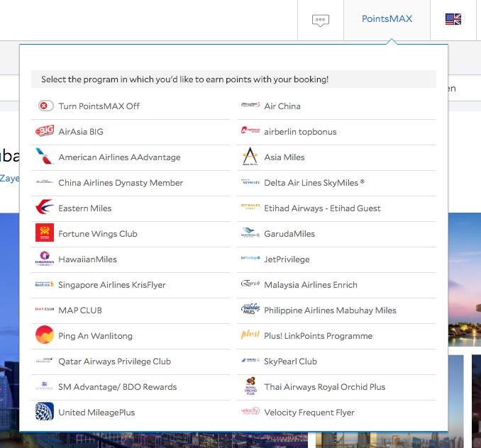Click the American Airlines AAdvantage logo icon
The image size is (481, 448).
44,156
